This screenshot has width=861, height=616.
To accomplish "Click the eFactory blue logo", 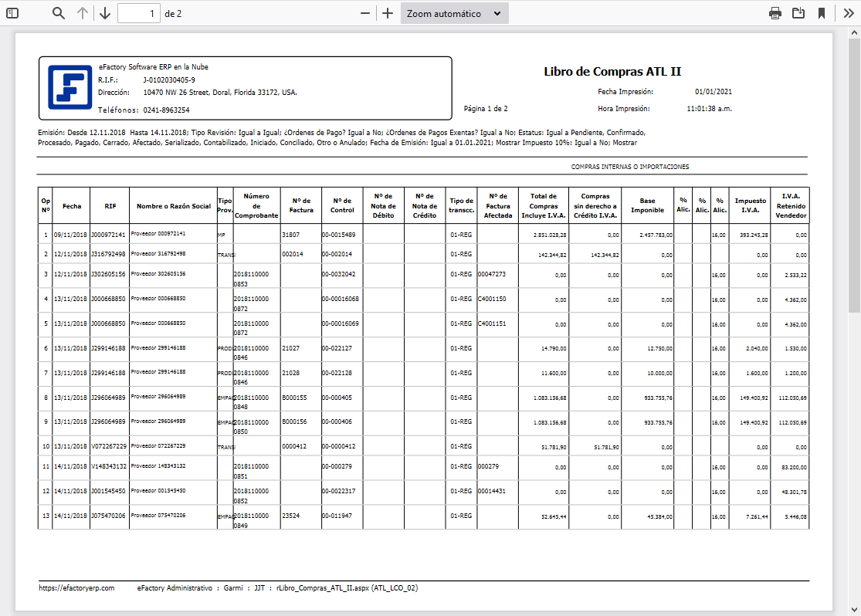I will coord(69,86).
